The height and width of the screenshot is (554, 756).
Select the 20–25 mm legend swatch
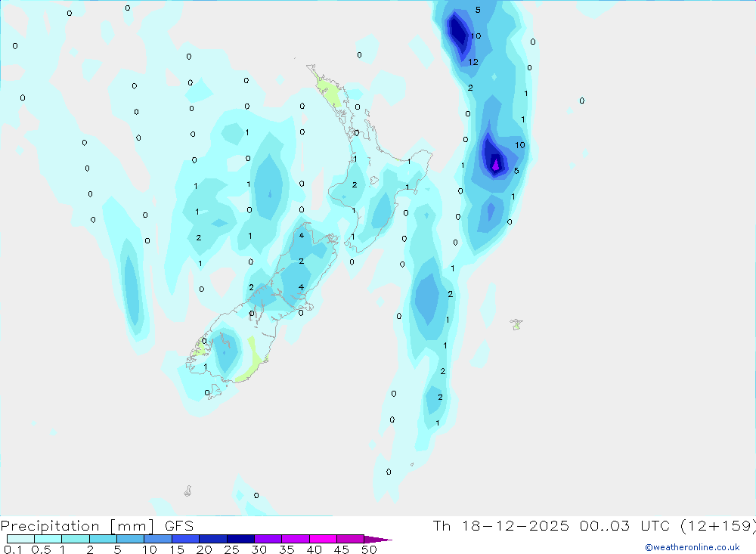213,539
